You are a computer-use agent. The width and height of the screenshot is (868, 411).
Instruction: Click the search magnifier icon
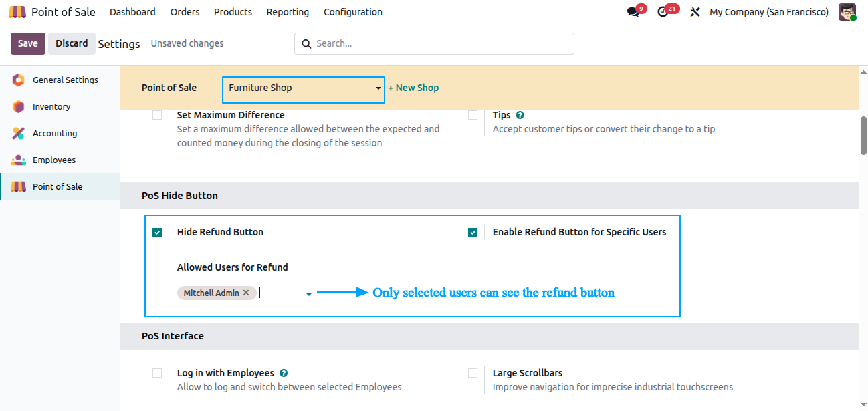coord(306,44)
